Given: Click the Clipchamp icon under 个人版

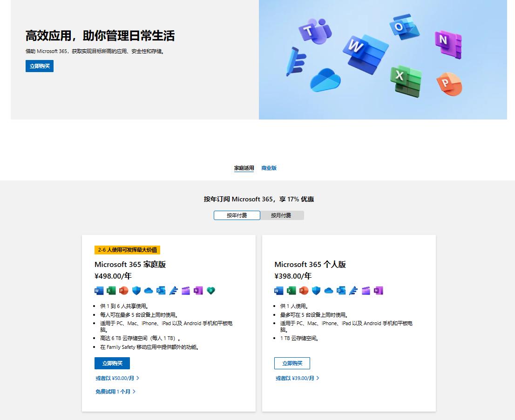Looking at the screenshot, I should tap(366, 290).
